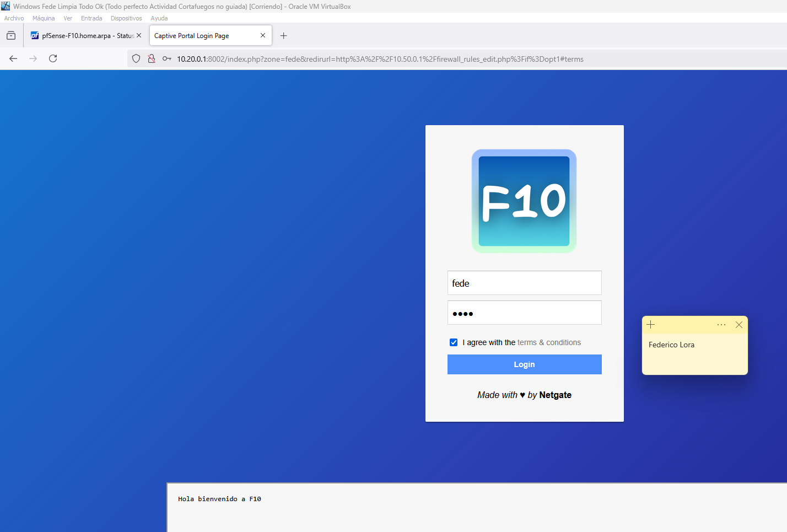
Task: Click the 'Hola bienvenido a F10' text
Action: [219, 499]
